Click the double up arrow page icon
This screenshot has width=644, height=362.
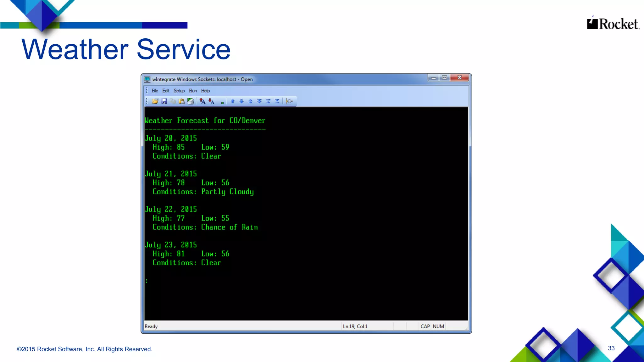pyautogui.click(x=250, y=101)
